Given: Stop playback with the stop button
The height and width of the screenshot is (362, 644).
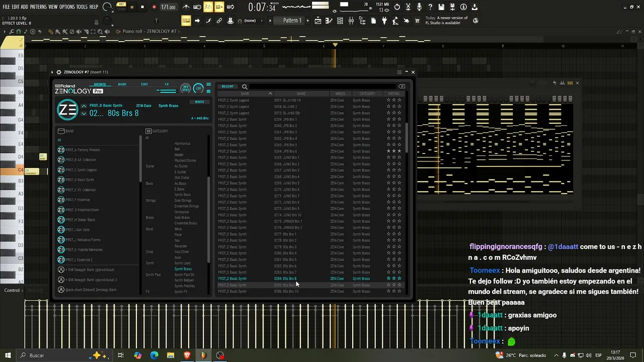Looking at the screenshot, I should click(x=143, y=7).
